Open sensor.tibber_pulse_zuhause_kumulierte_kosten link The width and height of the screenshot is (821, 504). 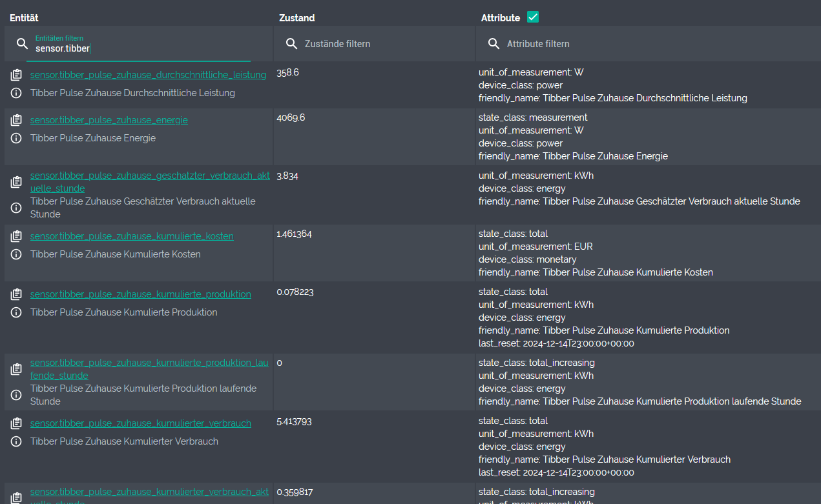(132, 236)
